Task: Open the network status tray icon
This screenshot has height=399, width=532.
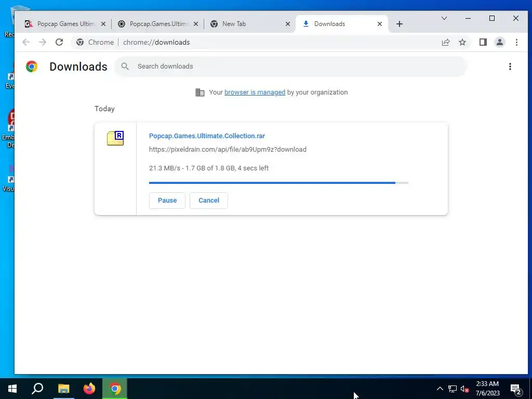Action: pyautogui.click(x=453, y=389)
